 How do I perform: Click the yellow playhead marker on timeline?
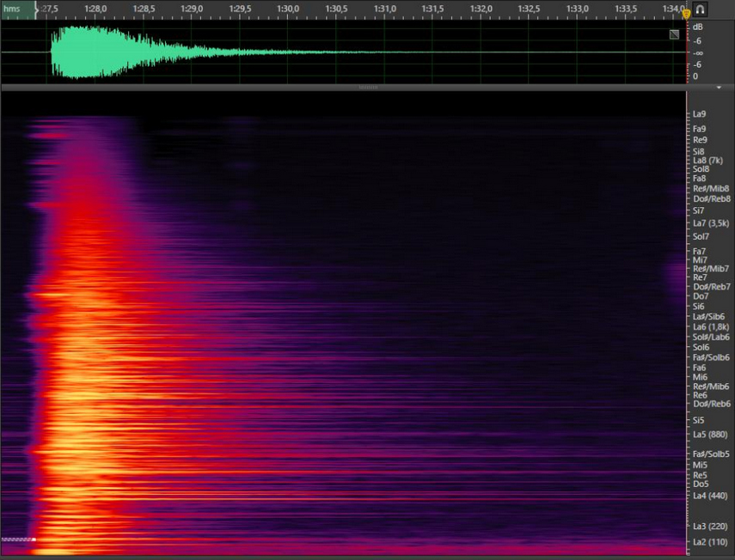(686, 13)
